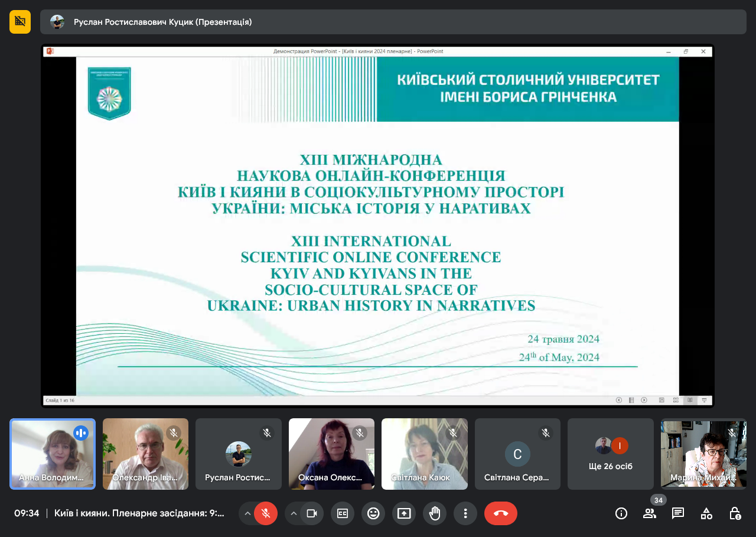
Task: Select Світлана Каюк's video tile
Action: point(424,454)
